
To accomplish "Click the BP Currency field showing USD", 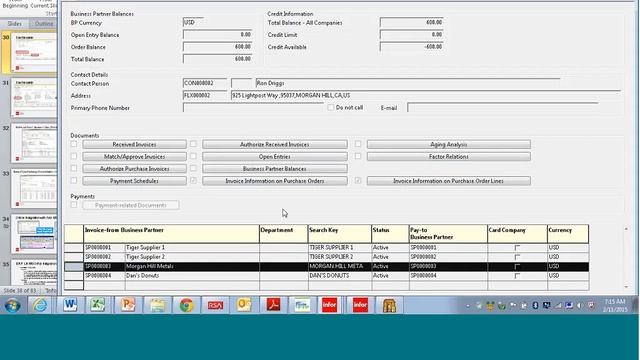I will click(x=193, y=22).
